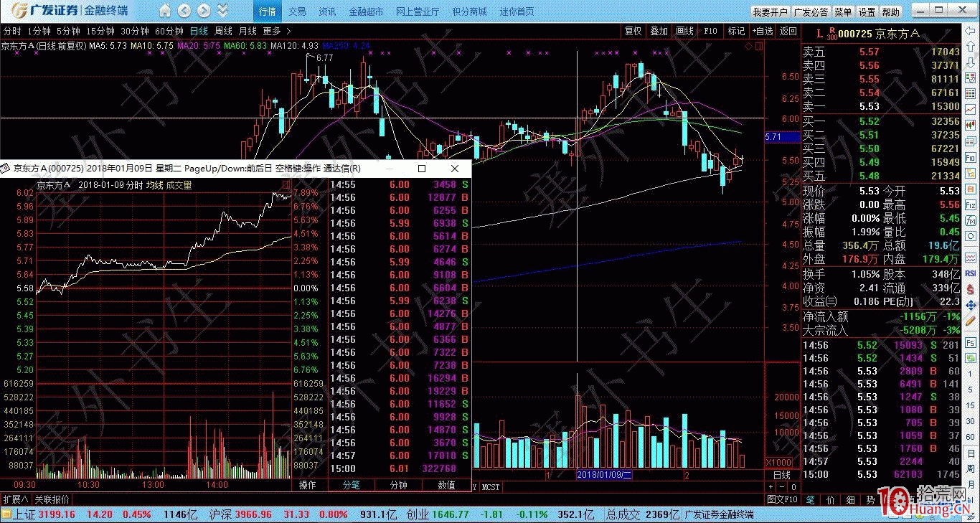Maximize the 京东方A intraday popup

coord(422,169)
